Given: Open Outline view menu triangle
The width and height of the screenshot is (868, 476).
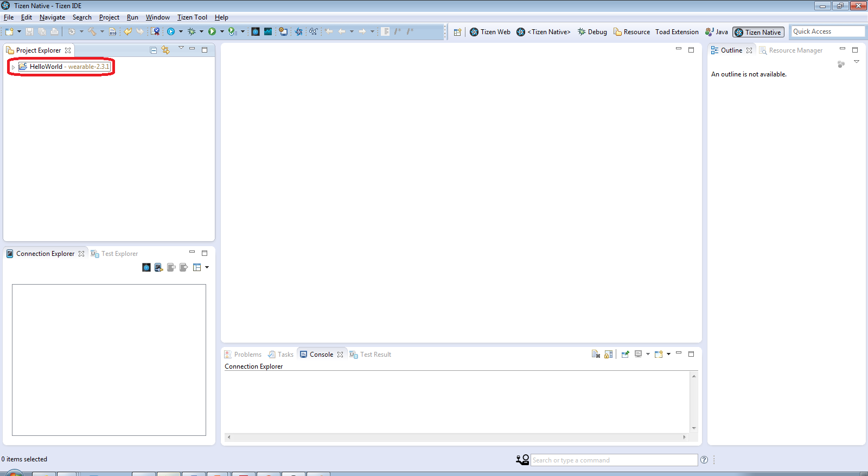Looking at the screenshot, I should 857,62.
